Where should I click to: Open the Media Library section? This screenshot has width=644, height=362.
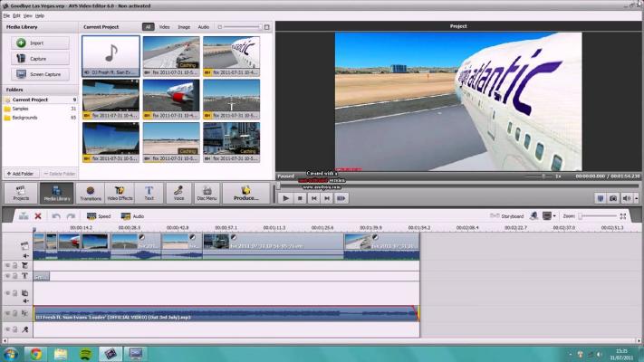(57, 193)
